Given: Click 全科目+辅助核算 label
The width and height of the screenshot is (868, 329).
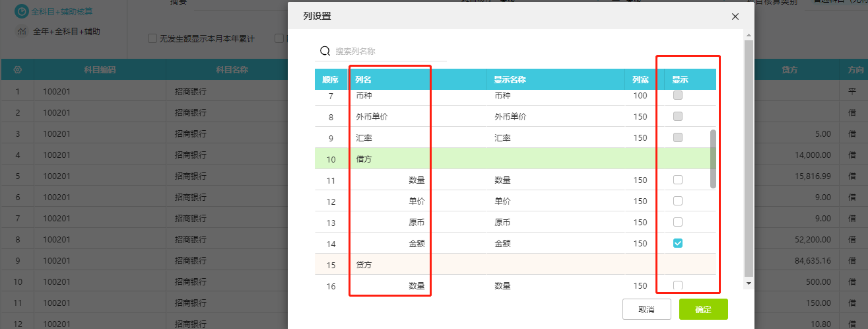Looking at the screenshot, I should 63,12.
